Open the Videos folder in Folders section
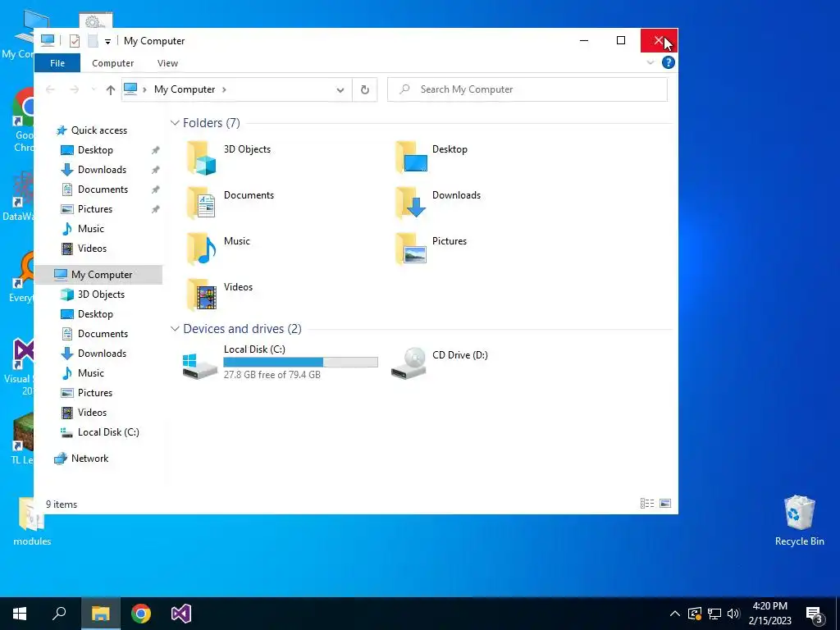840x630 pixels. (x=202, y=294)
